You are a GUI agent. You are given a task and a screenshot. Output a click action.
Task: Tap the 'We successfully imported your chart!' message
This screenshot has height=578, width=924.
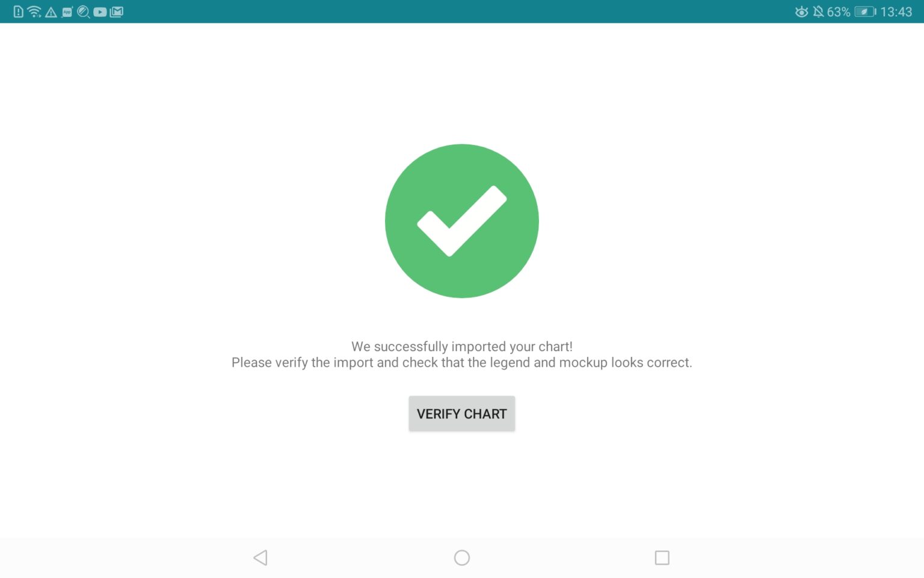pos(461,346)
